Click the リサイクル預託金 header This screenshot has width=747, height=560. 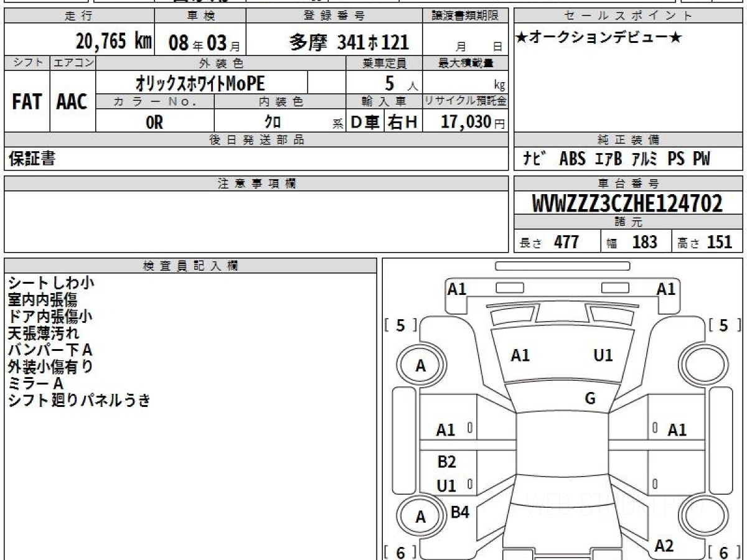[x=465, y=102]
